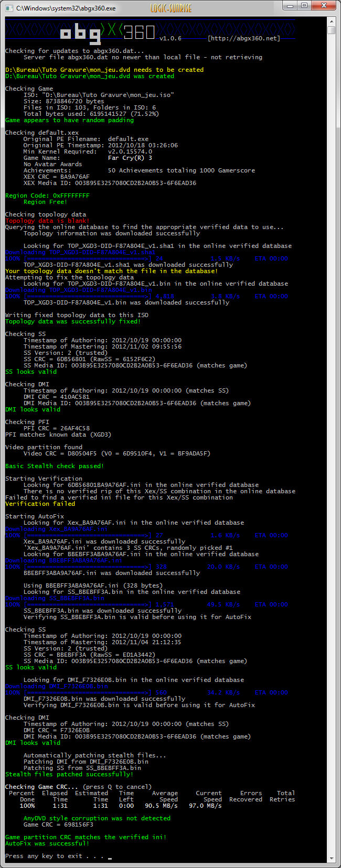Click 'AnyDVD style corruption was not detected'
This screenshot has height=868, width=341.
coord(97,818)
